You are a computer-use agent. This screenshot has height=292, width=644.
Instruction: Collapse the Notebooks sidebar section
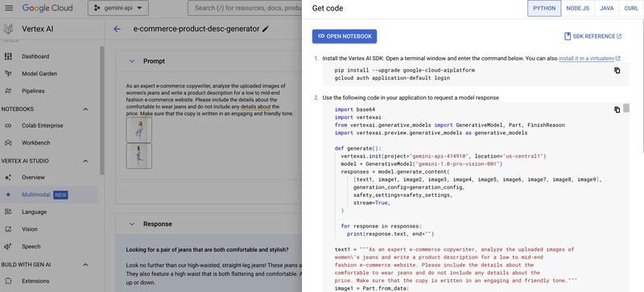pyautogui.click(x=85, y=109)
